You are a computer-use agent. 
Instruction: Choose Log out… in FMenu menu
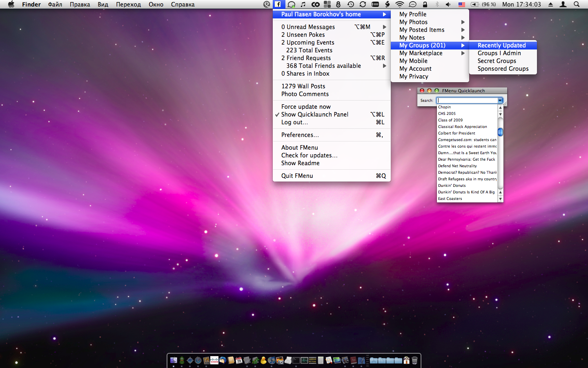pyautogui.click(x=332, y=122)
